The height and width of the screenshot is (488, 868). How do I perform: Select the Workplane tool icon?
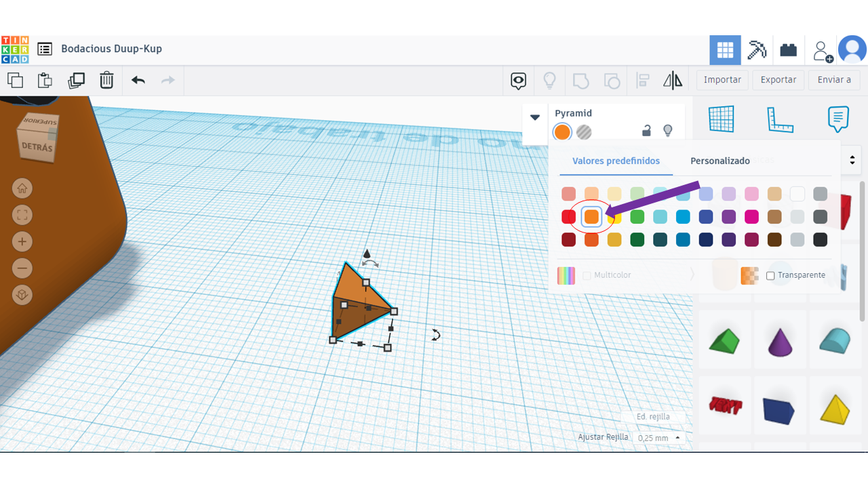coord(721,119)
